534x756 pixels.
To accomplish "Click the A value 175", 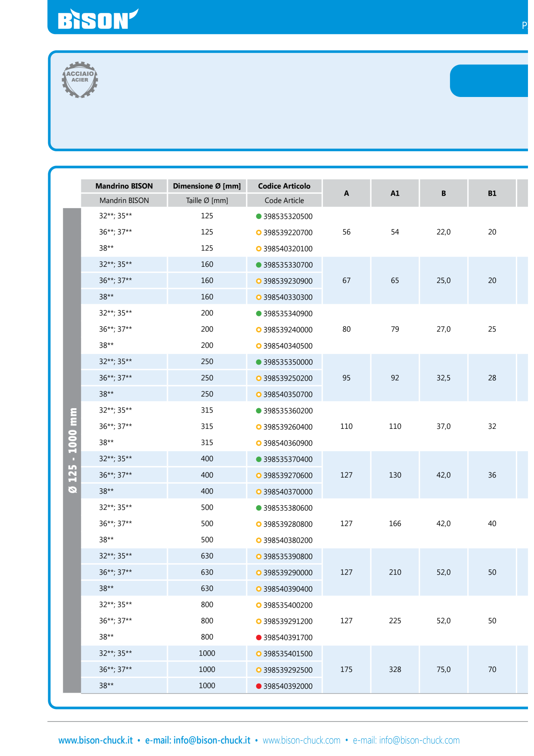I will (346, 669).
